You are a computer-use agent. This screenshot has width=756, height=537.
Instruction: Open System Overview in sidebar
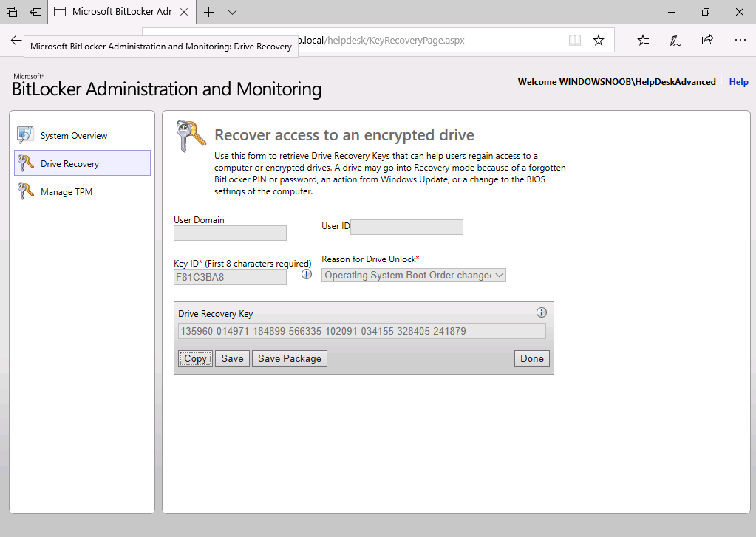coord(74,136)
